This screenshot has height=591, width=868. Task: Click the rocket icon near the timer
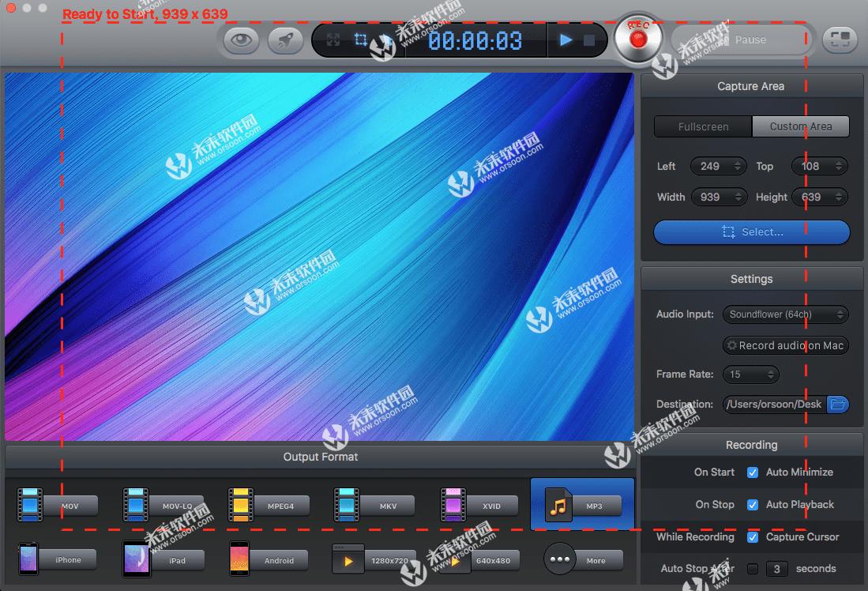click(x=286, y=40)
